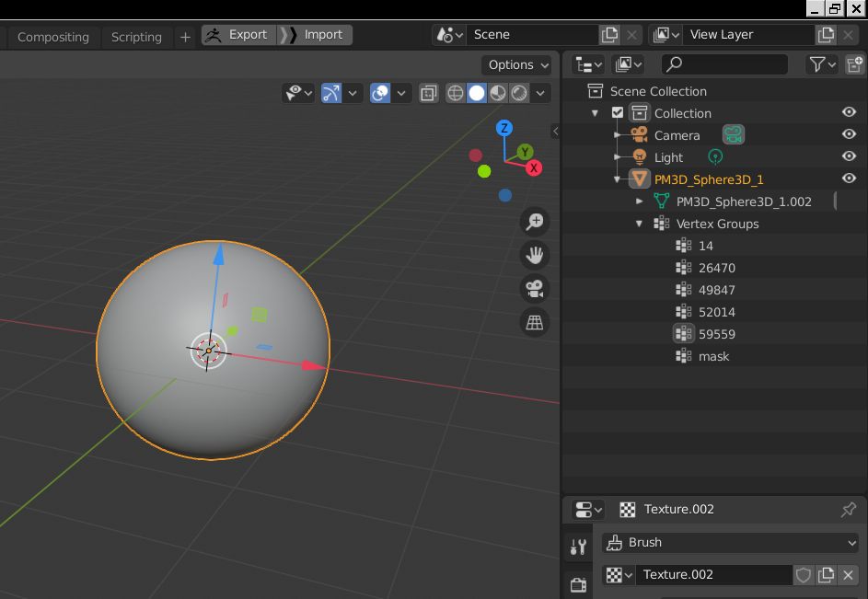Click the Import button
The height and width of the screenshot is (599, 868).
(315, 35)
